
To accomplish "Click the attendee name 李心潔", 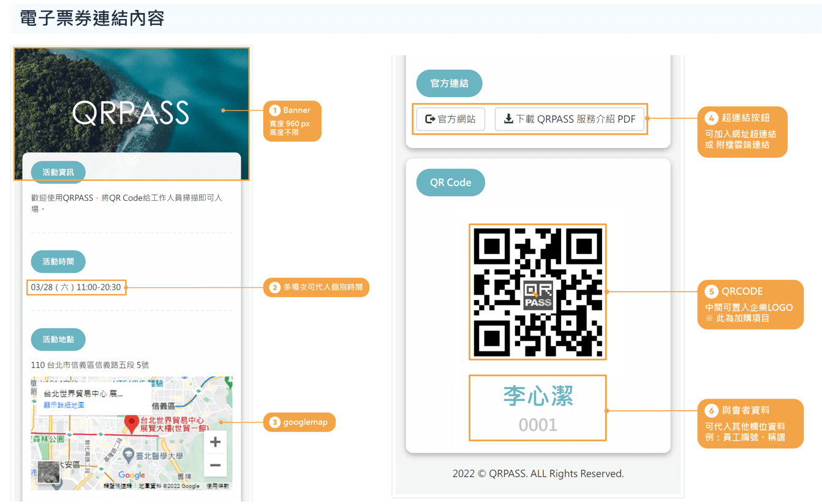I will [x=538, y=396].
